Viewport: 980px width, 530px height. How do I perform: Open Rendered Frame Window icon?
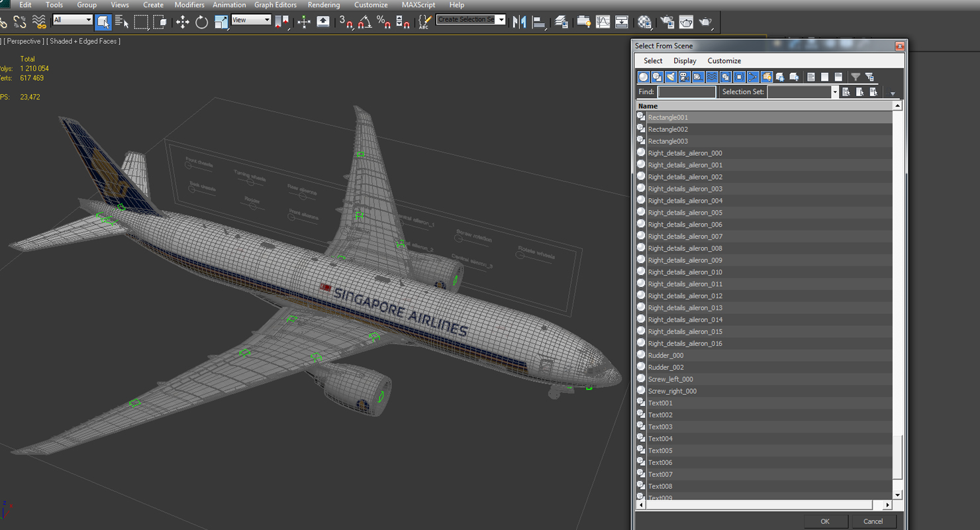tap(686, 22)
